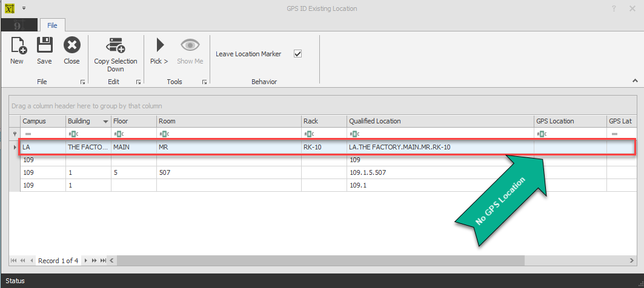Image resolution: width=644 pixels, height=288 pixels.
Task: Open the Help question mark icon
Action: click(614, 8)
